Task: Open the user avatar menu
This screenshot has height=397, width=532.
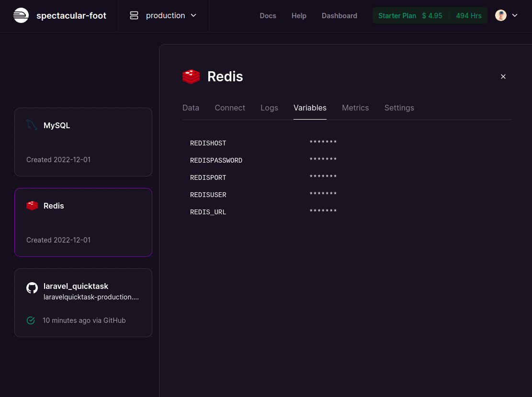Action: pyautogui.click(x=501, y=15)
